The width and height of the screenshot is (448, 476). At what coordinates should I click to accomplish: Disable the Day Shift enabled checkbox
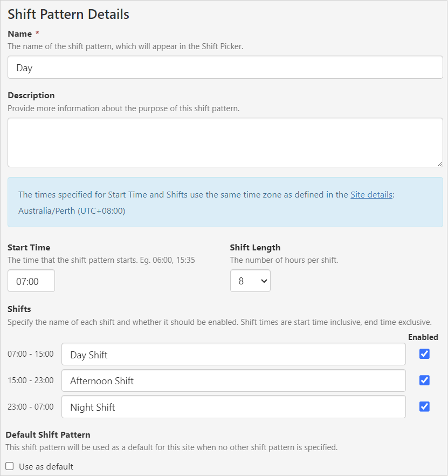point(424,354)
